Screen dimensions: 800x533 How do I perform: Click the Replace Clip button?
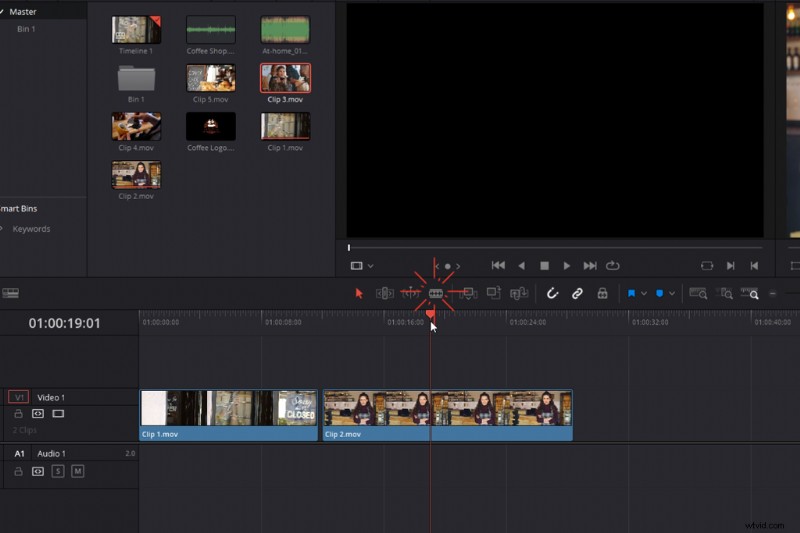point(519,293)
